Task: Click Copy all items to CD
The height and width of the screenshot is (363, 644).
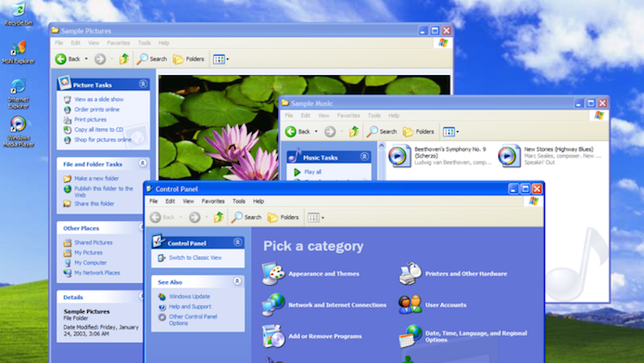Action: point(98,130)
